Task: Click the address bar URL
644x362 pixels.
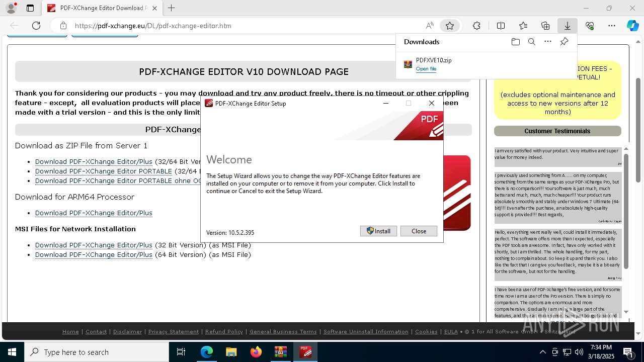Action: pyautogui.click(x=153, y=26)
